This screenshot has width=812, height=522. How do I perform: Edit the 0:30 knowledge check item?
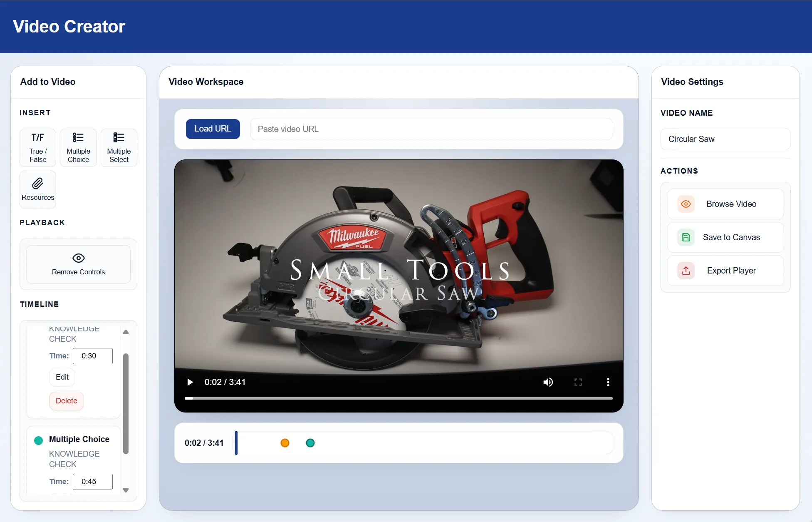pos(62,377)
